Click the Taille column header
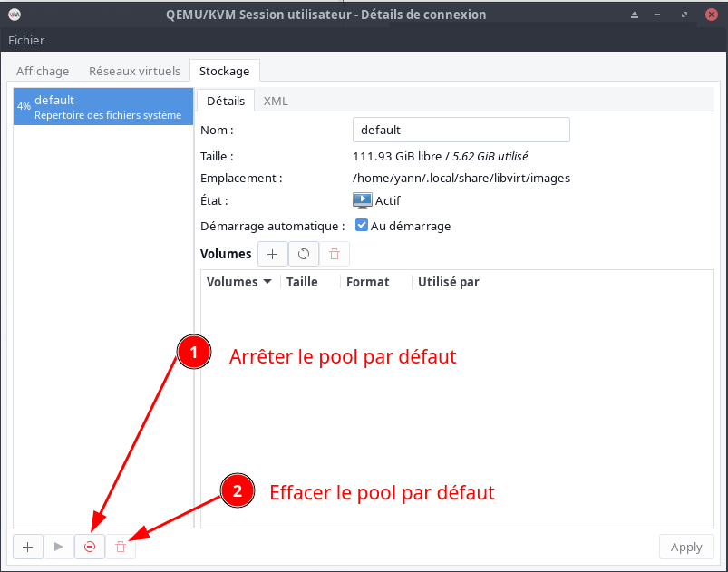The image size is (728, 572). 302,282
